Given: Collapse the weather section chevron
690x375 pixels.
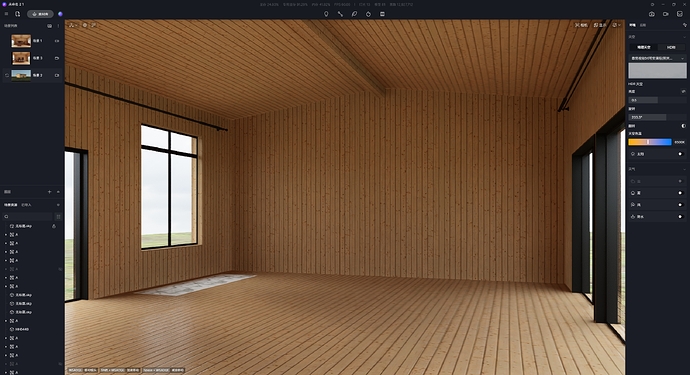Looking at the screenshot, I should pos(684,169).
